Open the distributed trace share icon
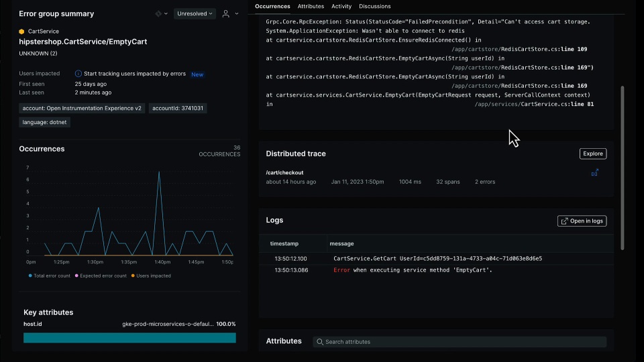644x362 pixels. coord(594,173)
